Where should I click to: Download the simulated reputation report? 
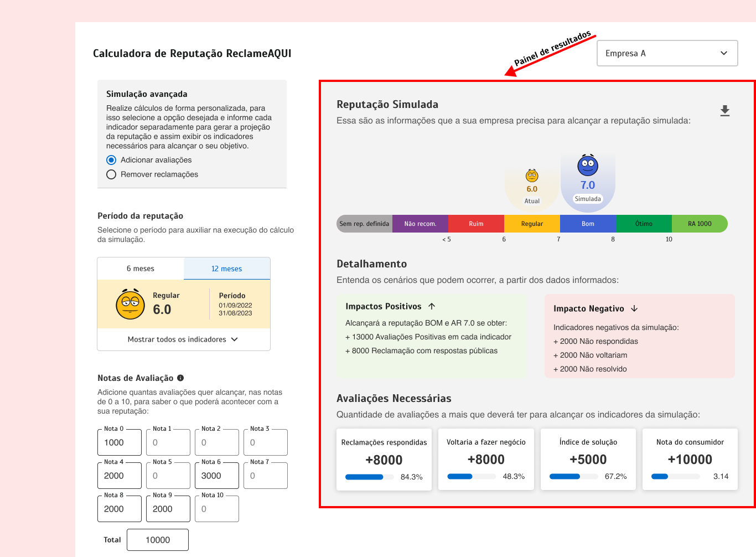coord(725,111)
